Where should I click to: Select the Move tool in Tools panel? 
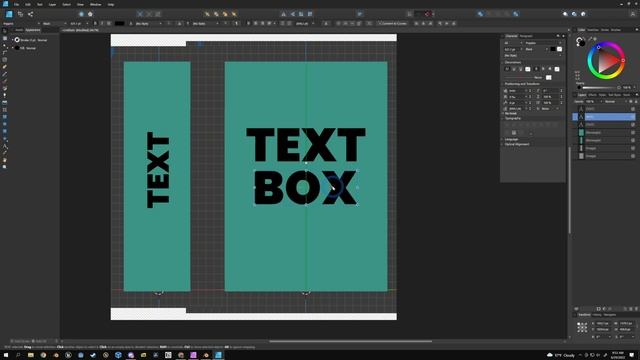[4, 31]
